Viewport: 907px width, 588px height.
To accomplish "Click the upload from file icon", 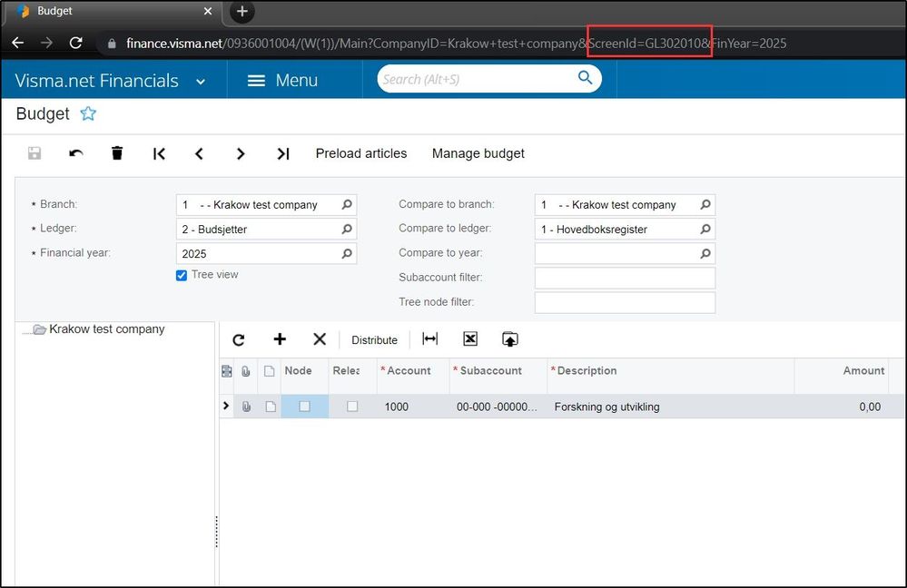I will coord(509,339).
